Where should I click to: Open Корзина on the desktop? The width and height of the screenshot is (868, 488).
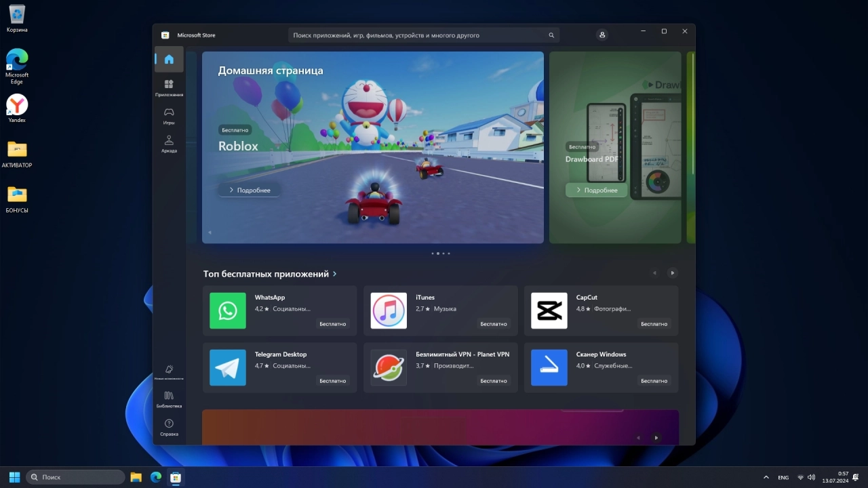tap(17, 19)
